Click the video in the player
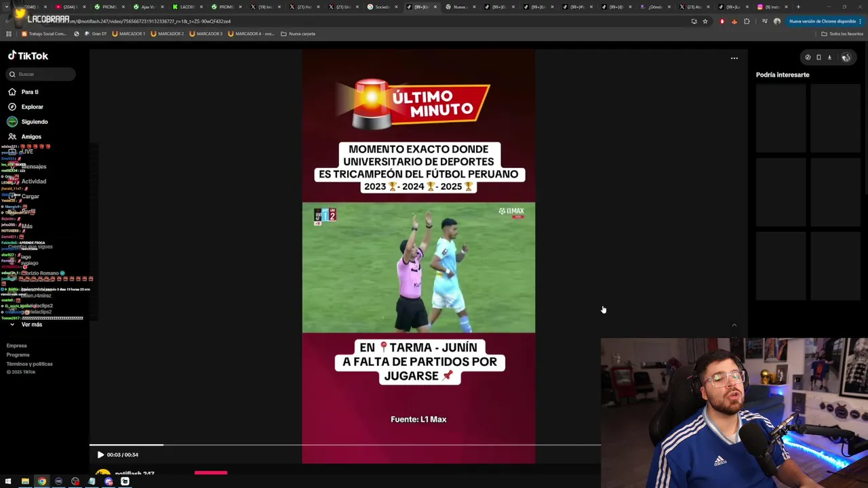 tap(418, 256)
